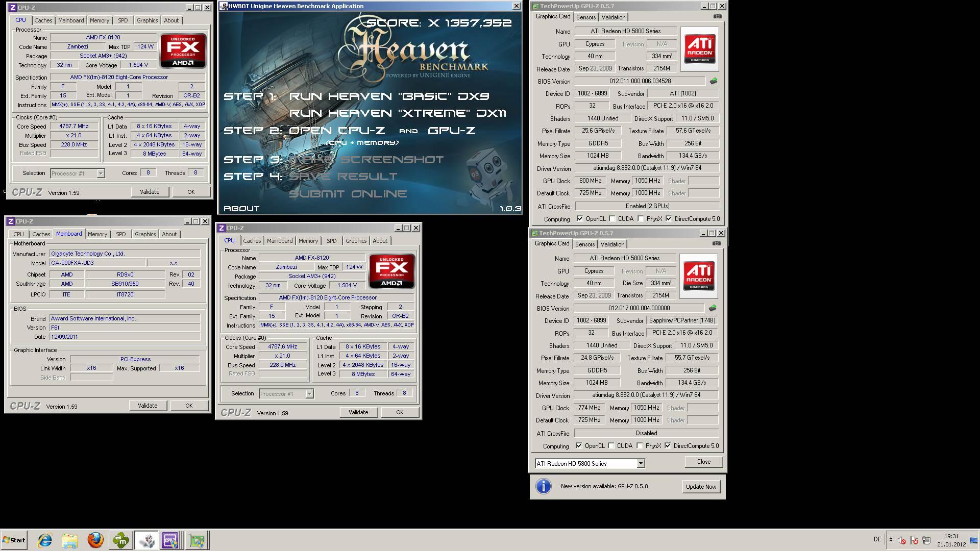980x551 pixels.
Task: Toggle OpenCL checkbox in lower GPU-Z window
Action: click(579, 446)
